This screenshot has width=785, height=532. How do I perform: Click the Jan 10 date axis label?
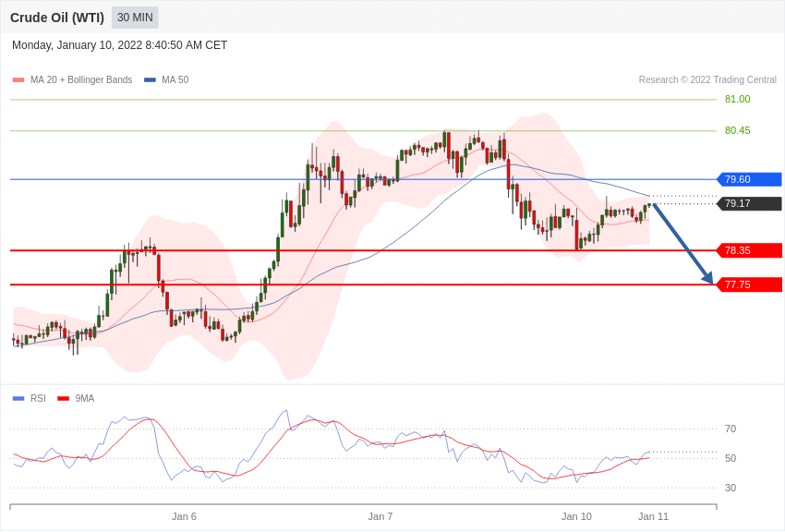[x=576, y=516]
